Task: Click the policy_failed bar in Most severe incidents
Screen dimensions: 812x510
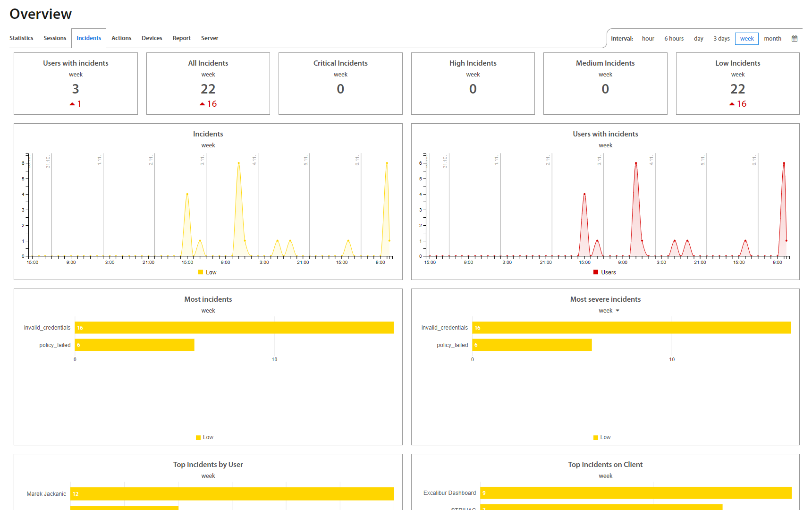Action: coord(532,345)
